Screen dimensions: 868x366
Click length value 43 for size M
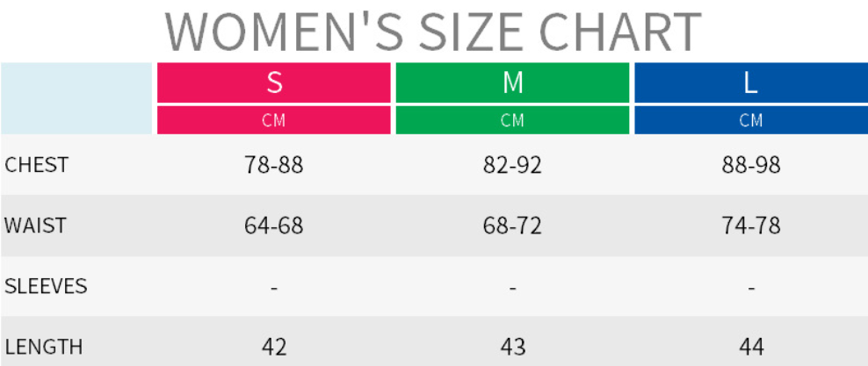coord(513,347)
